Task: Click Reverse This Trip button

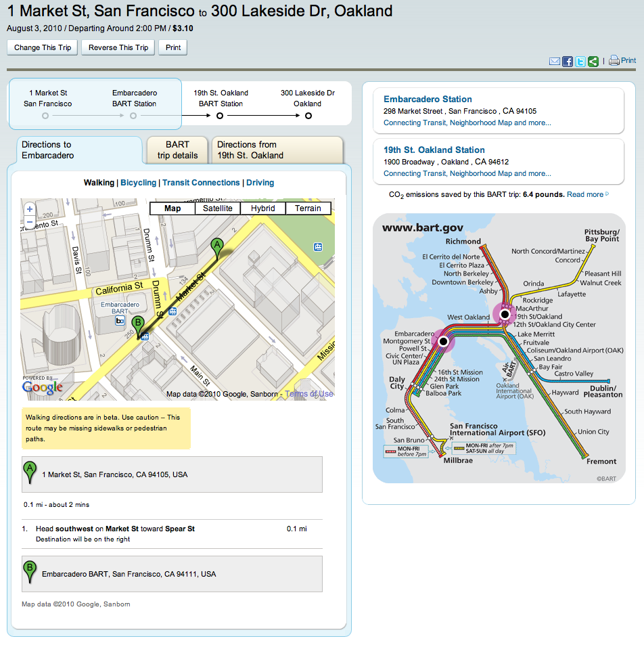Action: [118, 47]
